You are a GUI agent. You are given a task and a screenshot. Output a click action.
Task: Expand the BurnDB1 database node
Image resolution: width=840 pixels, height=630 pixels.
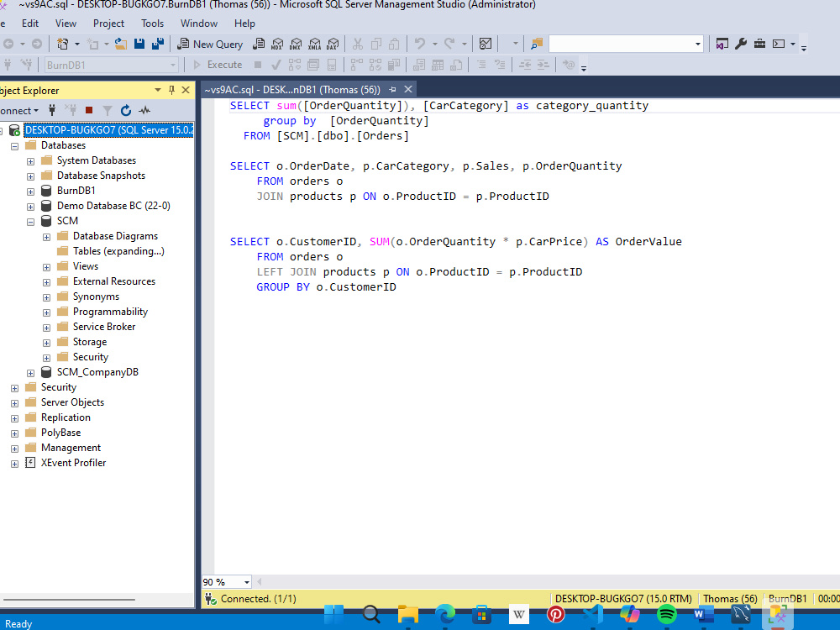pyautogui.click(x=30, y=192)
